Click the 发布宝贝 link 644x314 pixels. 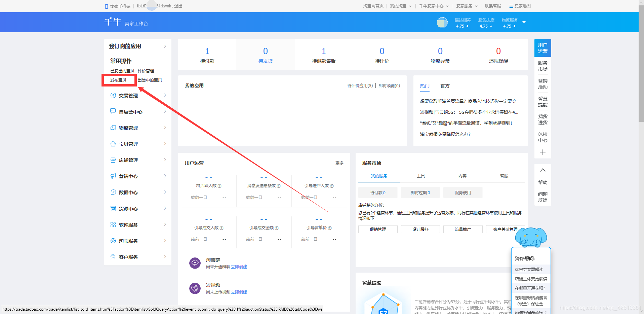pos(118,80)
